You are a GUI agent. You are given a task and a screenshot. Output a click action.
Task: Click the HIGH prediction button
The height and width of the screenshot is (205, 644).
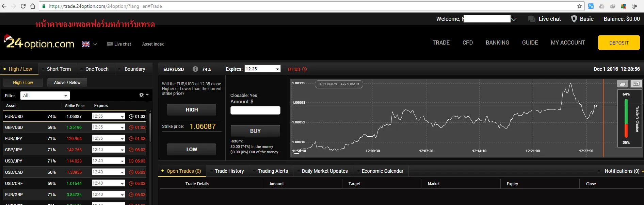click(191, 110)
